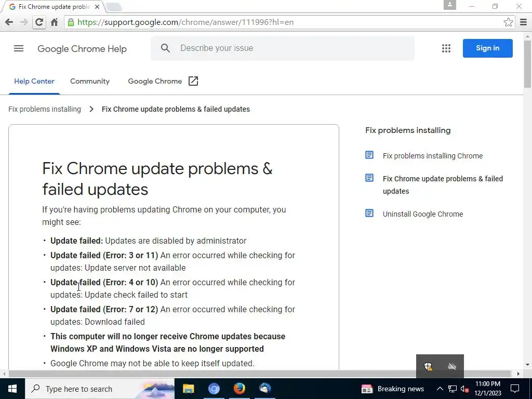Click the breadcrumb chevron after Fix problems installing
Screen dimensions: 532x399
pyautogui.click(x=91, y=109)
